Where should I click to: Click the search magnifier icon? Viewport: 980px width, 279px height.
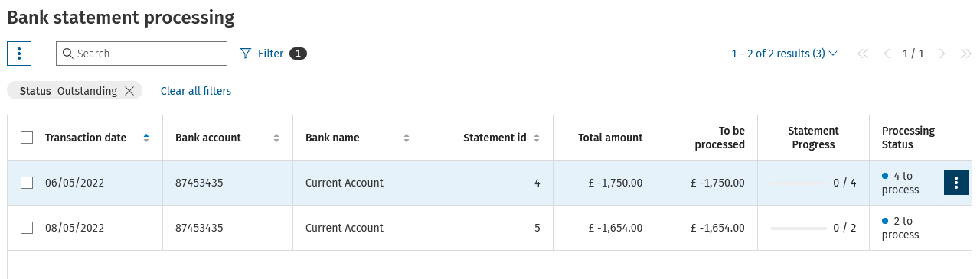tap(67, 54)
